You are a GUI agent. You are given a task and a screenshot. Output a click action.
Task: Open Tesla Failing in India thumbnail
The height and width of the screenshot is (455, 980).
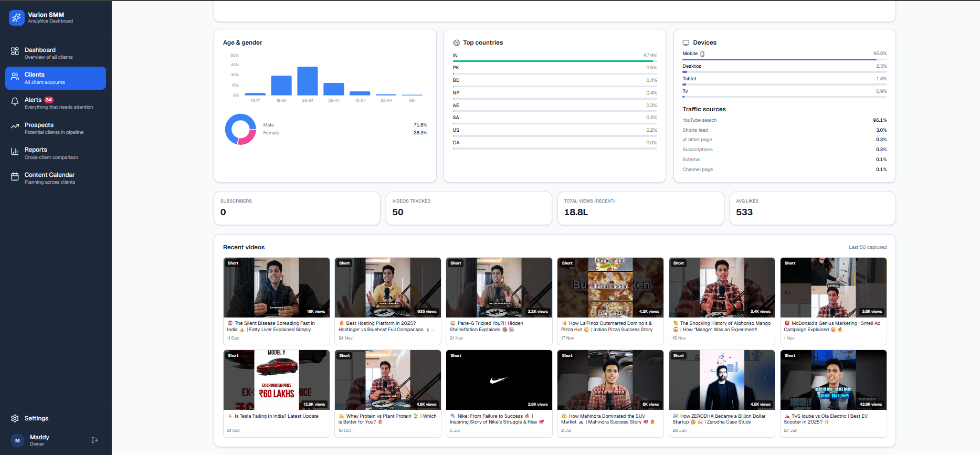click(277, 380)
